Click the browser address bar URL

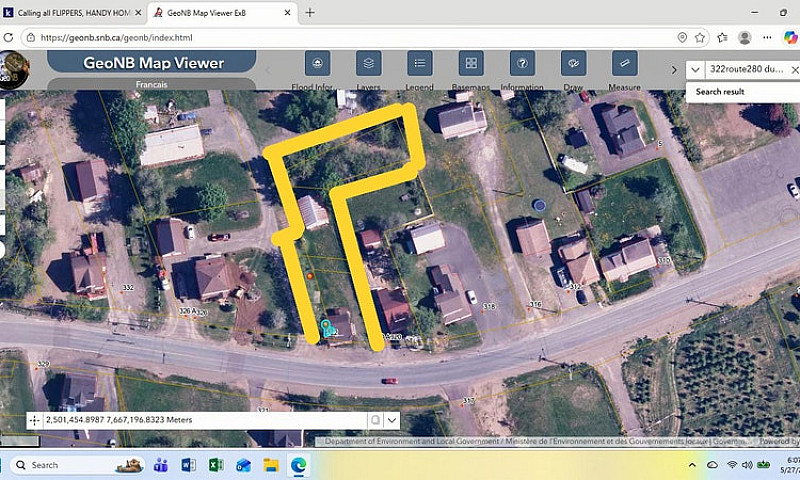116,37
